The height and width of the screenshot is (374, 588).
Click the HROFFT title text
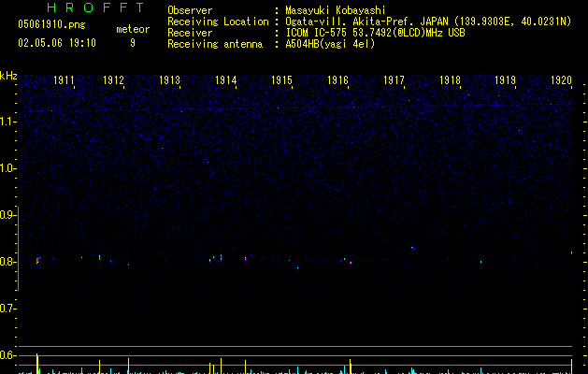(95, 7)
